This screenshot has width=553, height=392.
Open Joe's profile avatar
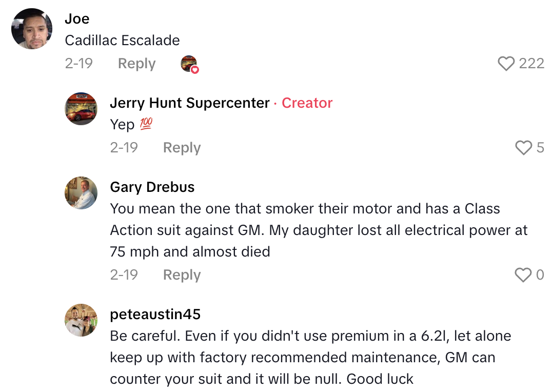[31, 29]
